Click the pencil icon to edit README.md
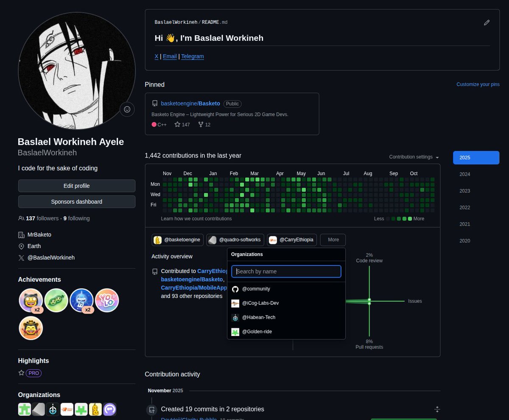The image size is (509, 420). tap(487, 22)
